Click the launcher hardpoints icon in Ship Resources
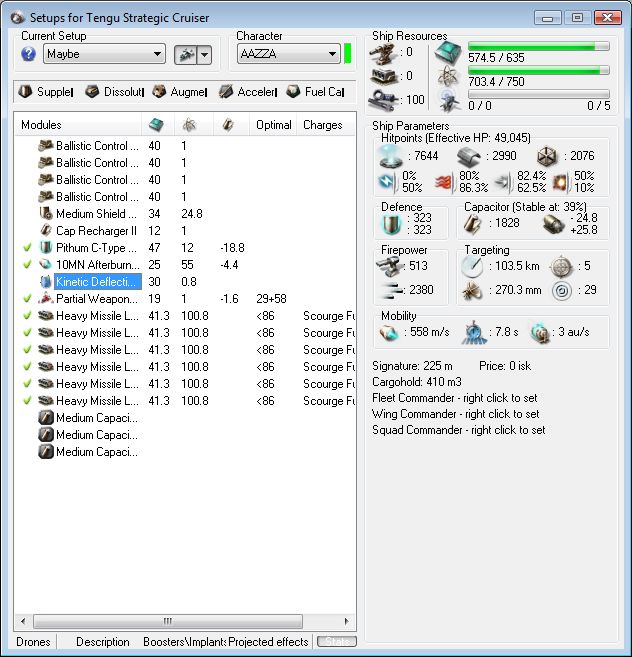This screenshot has height=657, width=632. (x=383, y=77)
